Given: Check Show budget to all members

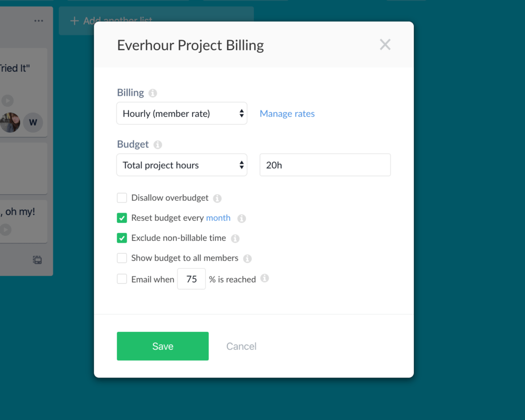Looking at the screenshot, I should tap(122, 258).
